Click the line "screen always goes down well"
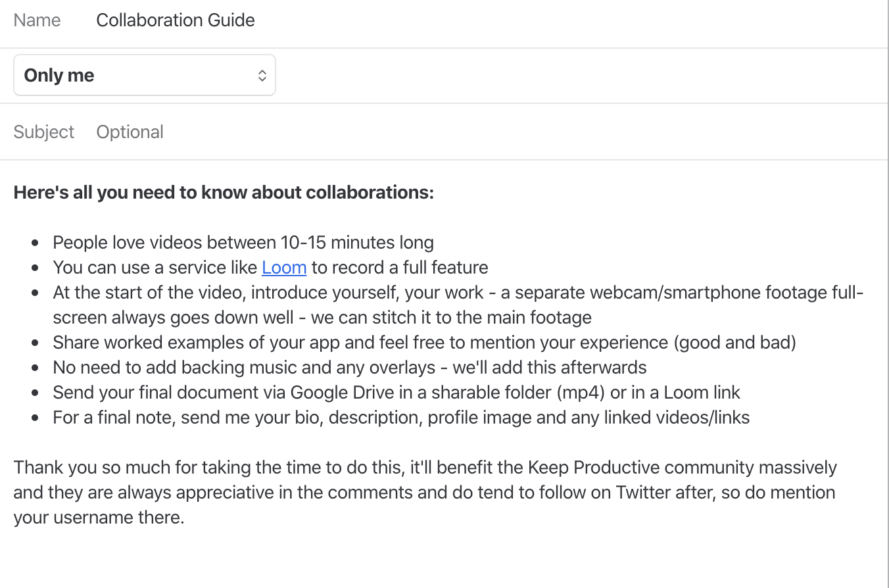Viewport: 889px width, 588px height. [x=322, y=318]
